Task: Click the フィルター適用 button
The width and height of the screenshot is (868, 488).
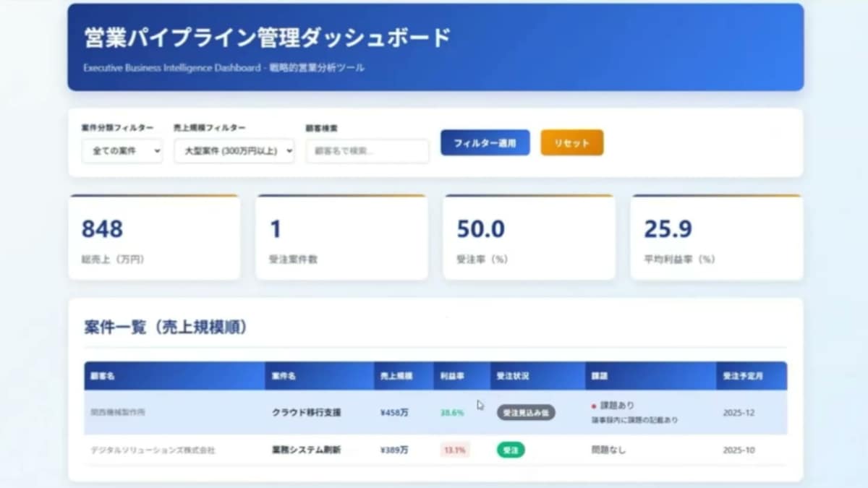Action: click(x=485, y=142)
